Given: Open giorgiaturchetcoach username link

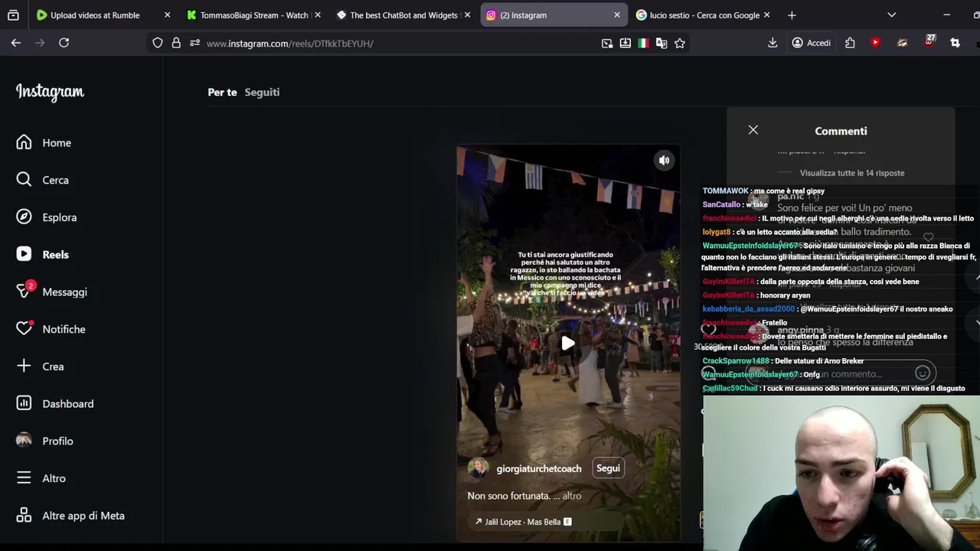Looking at the screenshot, I should [x=539, y=468].
